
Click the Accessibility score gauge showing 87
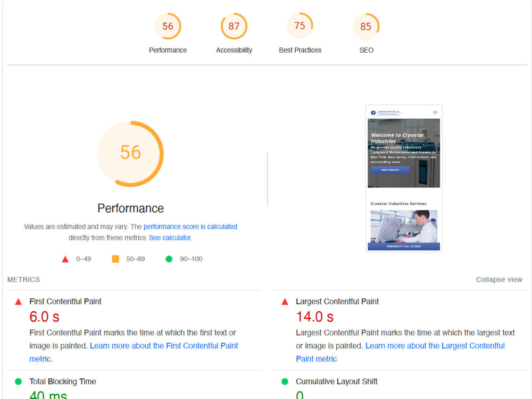pyautogui.click(x=234, y=26)
